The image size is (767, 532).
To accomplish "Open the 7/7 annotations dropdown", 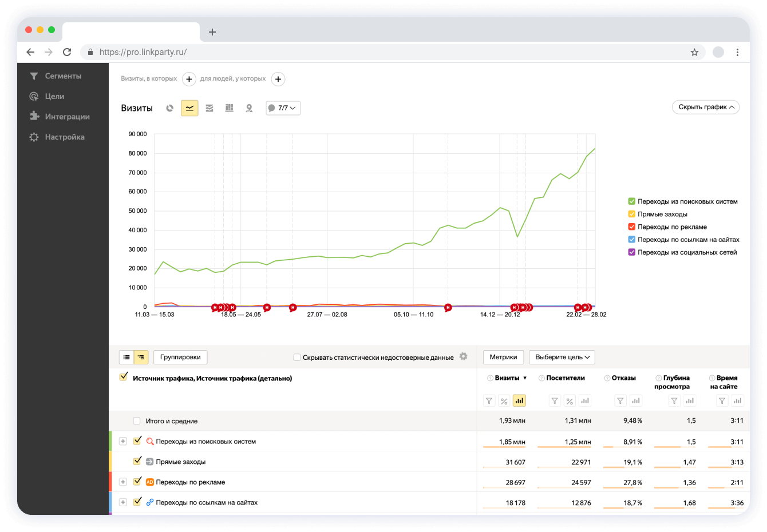I will (283, 108).
